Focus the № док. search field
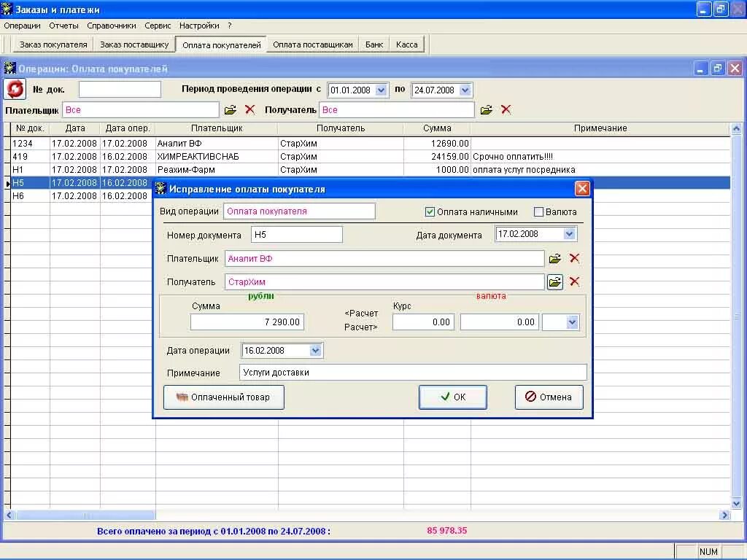 coord(120,89)
